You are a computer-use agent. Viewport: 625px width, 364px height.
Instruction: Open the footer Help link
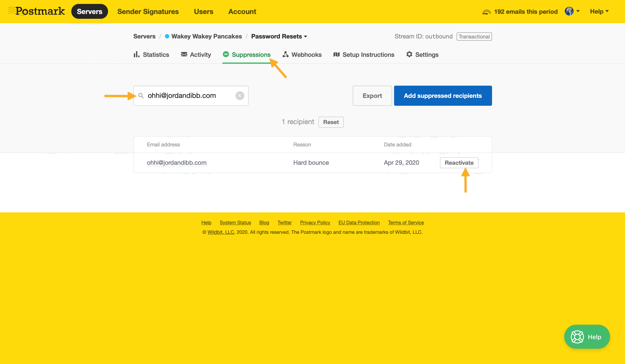click(206, 222)
